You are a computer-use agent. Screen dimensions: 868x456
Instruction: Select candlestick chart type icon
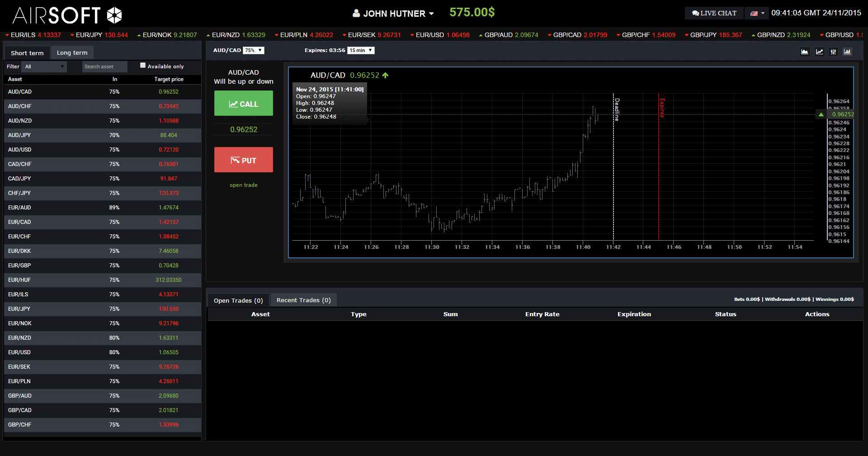click(x=833, y=52)
